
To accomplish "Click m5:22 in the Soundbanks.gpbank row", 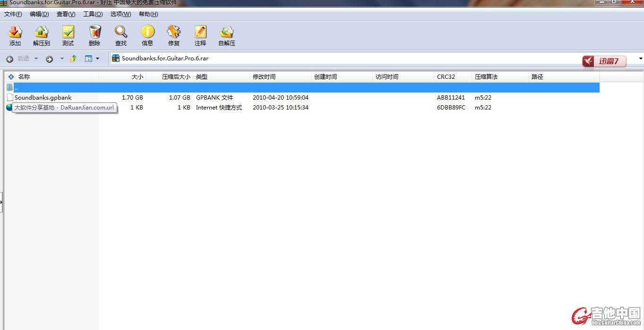I will coord(483,98).
